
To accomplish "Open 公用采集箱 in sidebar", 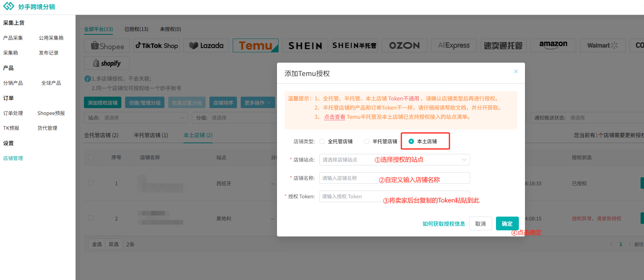I will (x=51, y=38).
